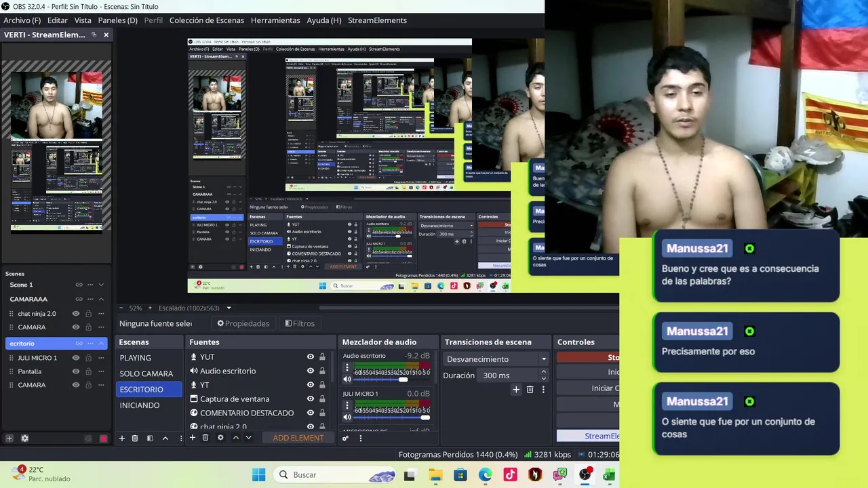Lock the YUT source
This screenshot has height=488, width=868.
tap(322, 357)
